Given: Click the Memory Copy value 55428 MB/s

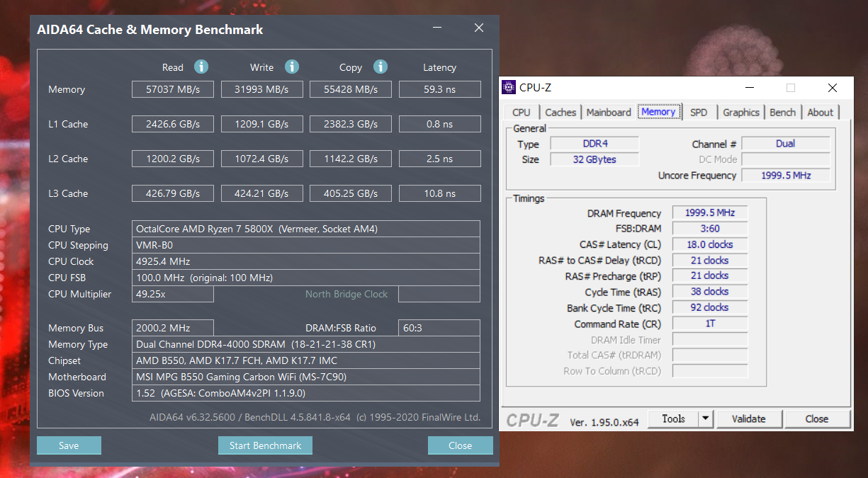Looking at the screenshot, I should pyautogui.click(x=351, y=89).
